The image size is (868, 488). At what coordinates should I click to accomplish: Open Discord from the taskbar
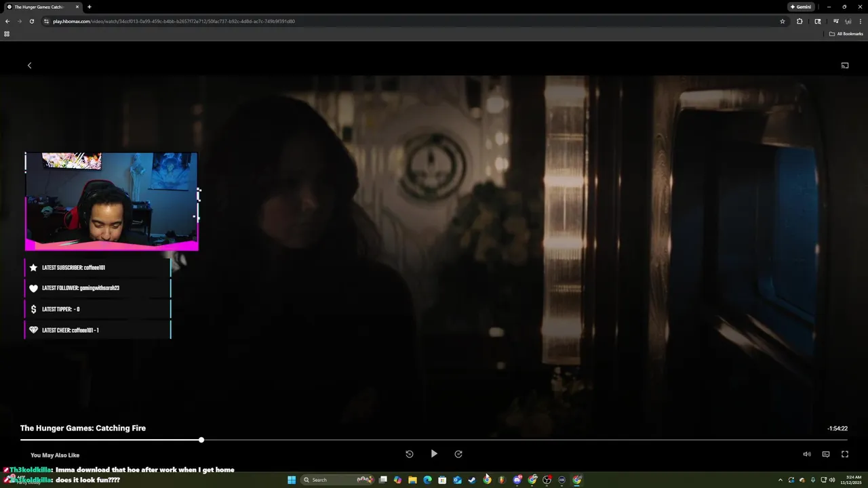click(x=517, y=480)
